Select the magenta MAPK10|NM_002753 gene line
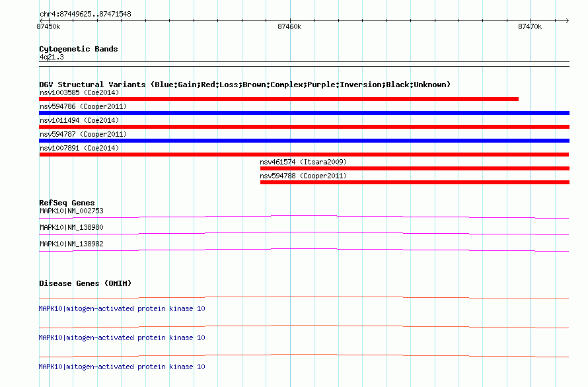 pyautogui.click(x=304, y=217)
